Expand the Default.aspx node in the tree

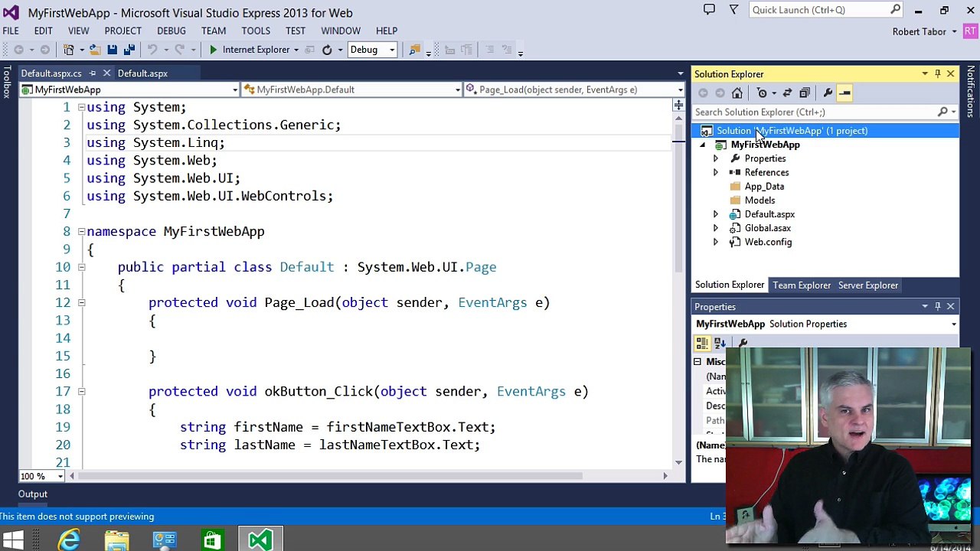[x=715, y=214]
